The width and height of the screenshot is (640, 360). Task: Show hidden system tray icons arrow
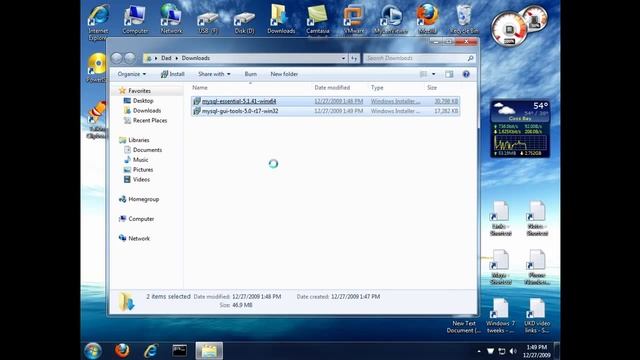tap(479, 351)
